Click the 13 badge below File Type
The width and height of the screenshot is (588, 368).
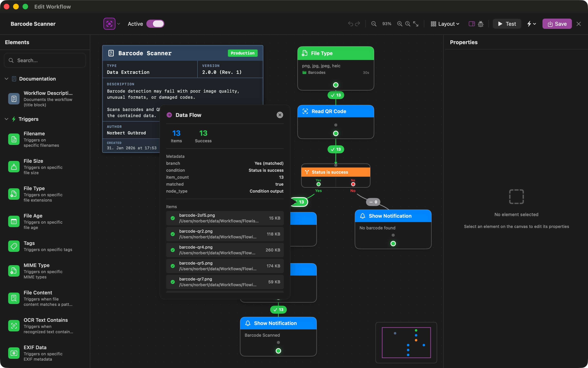tap(336, 95)
